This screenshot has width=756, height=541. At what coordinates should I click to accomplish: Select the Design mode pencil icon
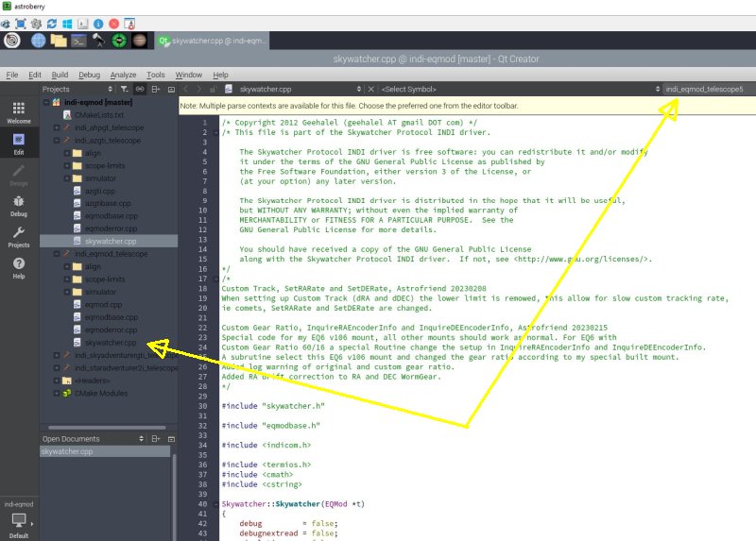19,175
